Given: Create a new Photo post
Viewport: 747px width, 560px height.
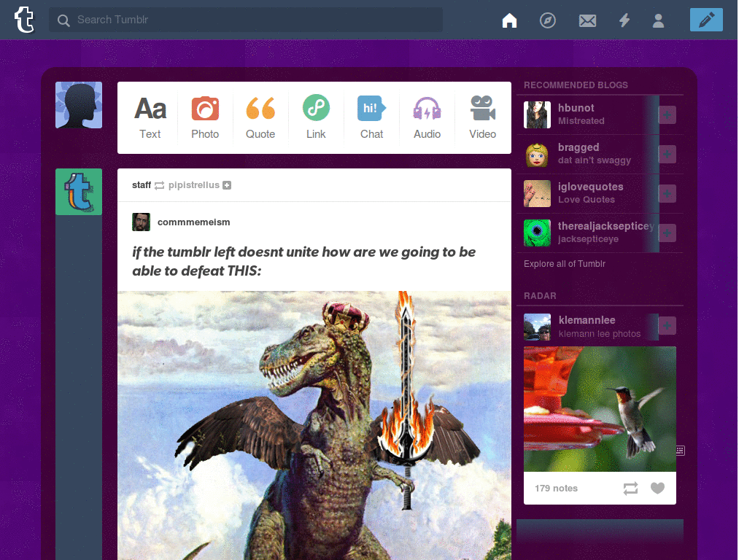Looking at the screenshot, I should (205, 117).
